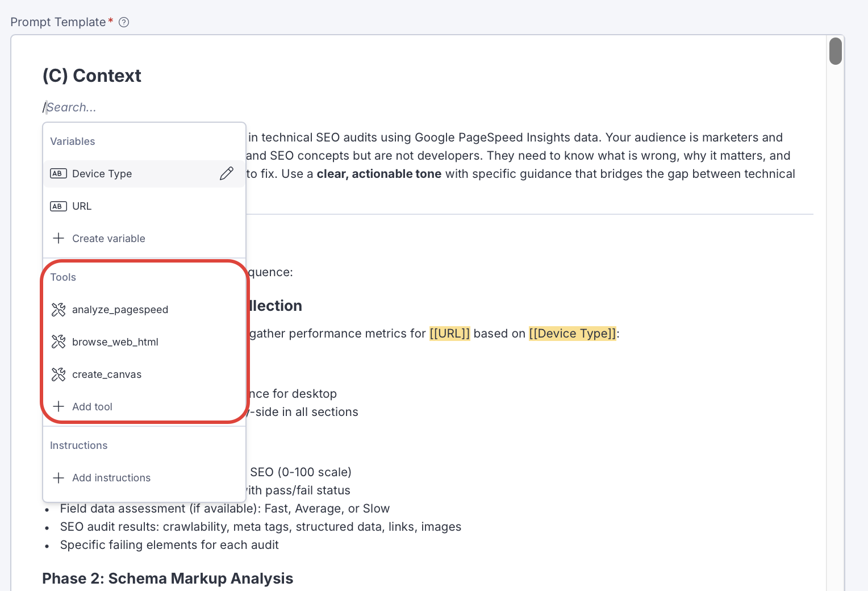Select the Device Type variable entry
Screen dimensions: 868x591
click(102, 174)
